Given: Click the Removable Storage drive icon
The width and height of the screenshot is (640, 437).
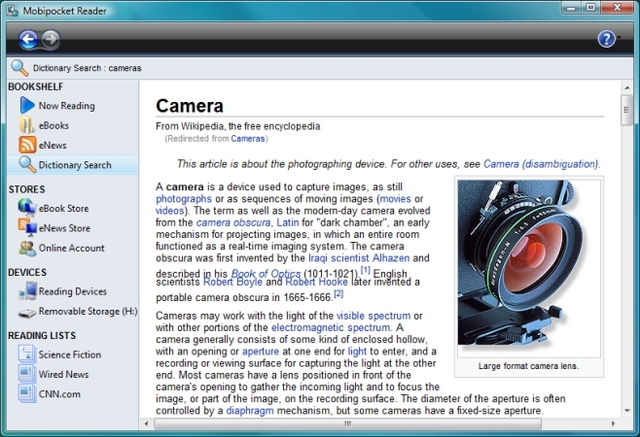Looking at the screenshot, I should point(28,313).
